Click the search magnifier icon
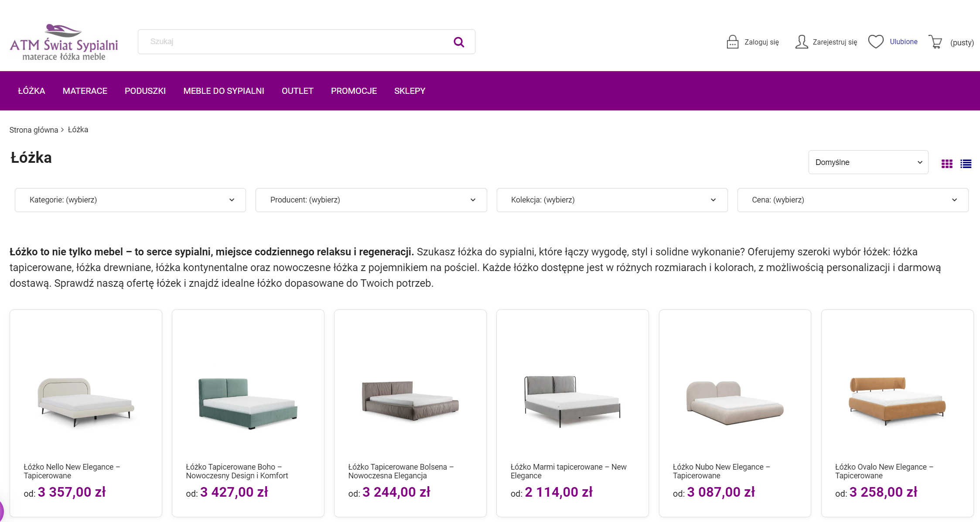This screenshot has height=522, width=980. tap(458, 42)
